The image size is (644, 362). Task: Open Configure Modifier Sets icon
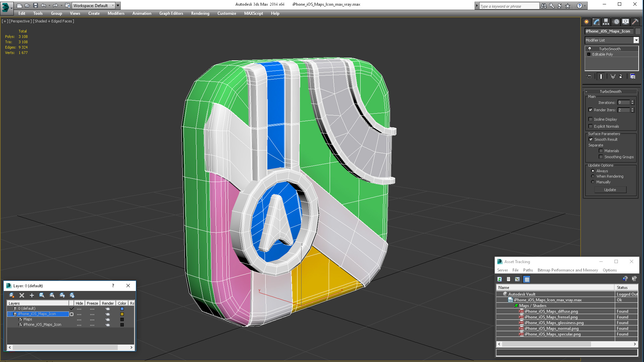[633, 76]
